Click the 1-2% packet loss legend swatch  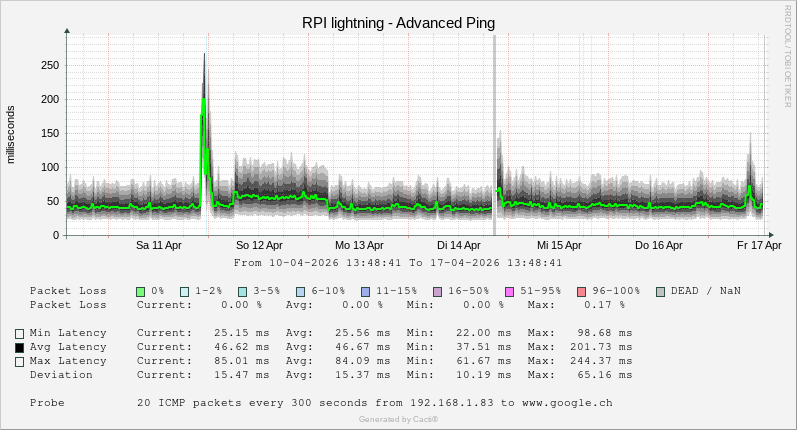point(185,291)
